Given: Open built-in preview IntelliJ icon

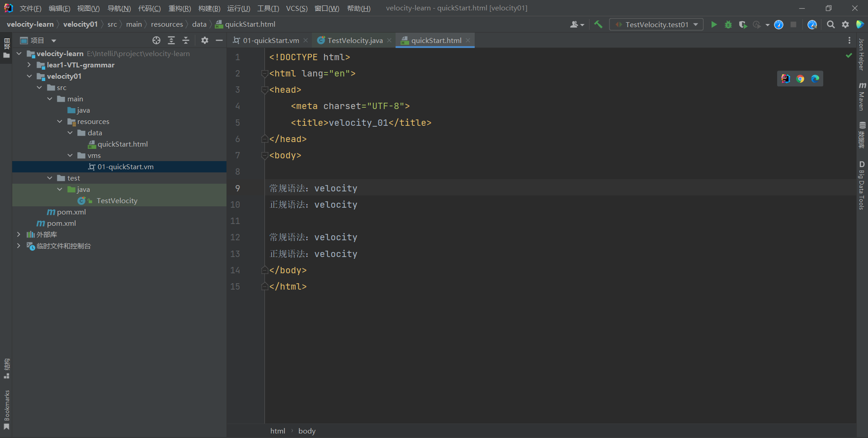Looking at the screenshot, I should pyautogui.click(x=786, y=79).
